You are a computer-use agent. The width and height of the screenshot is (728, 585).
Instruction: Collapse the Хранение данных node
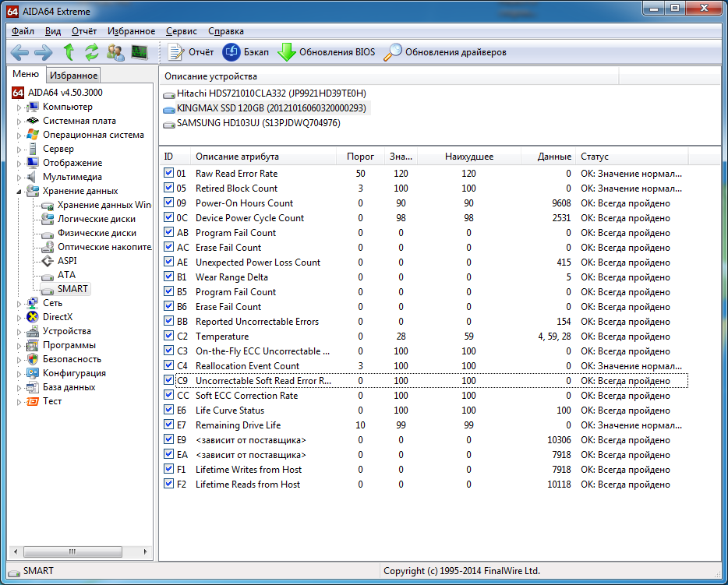pyautogui.click(x=19, y=191)
